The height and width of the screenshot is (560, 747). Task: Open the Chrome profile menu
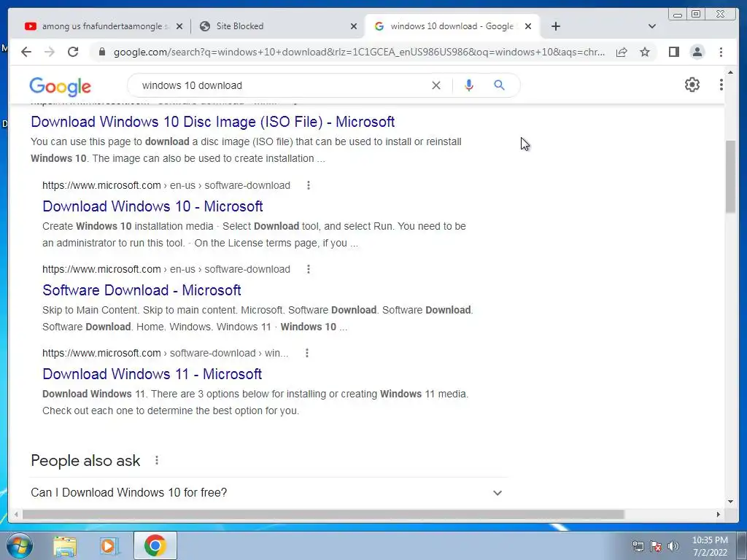tap(697, 52)
